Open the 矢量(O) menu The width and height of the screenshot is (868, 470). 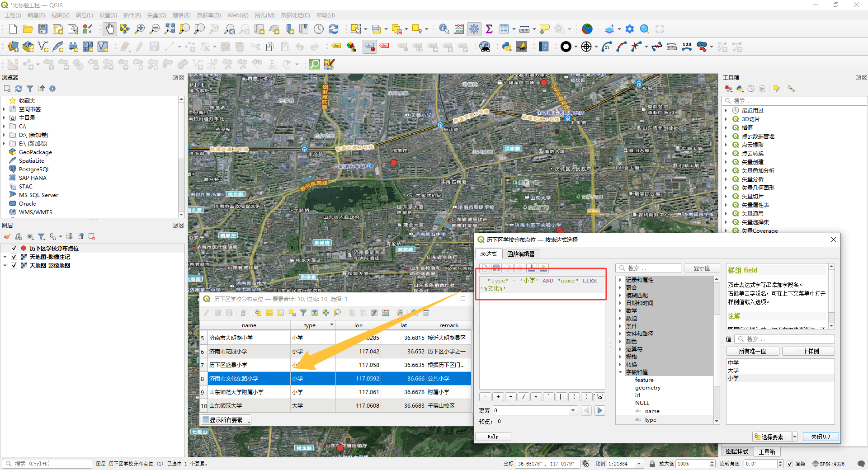[156, 15]
